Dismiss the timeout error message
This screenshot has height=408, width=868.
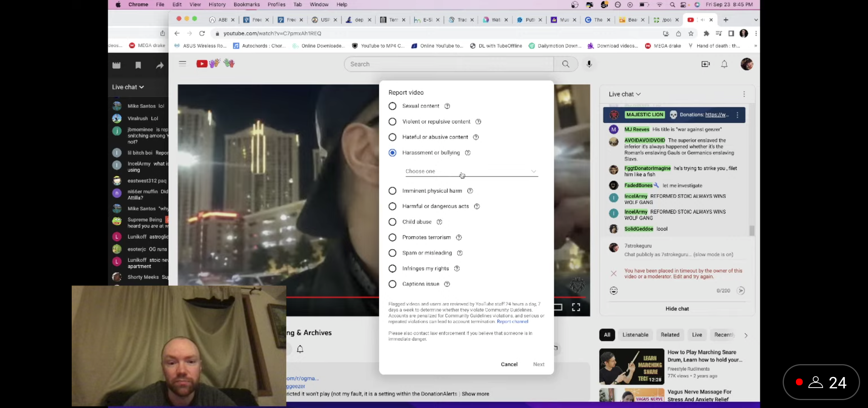tap(614, 274)
